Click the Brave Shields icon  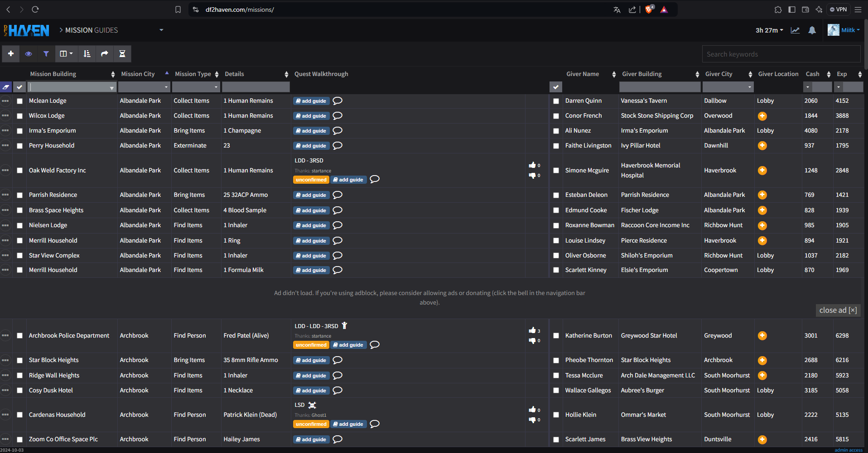point(649,10)
